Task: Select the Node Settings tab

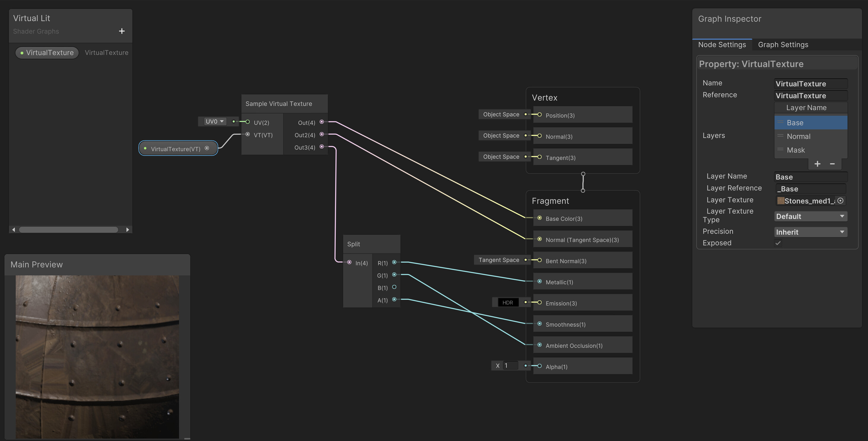Action: click(722, 45)
